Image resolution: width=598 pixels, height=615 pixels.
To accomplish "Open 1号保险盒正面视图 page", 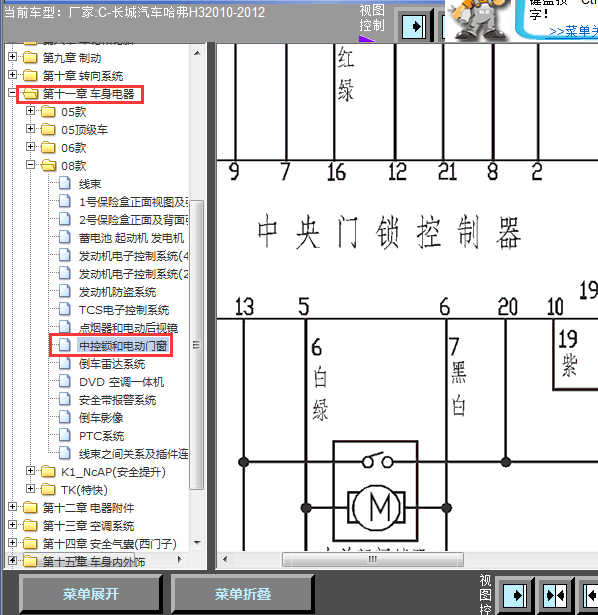I will coord(133,202).
